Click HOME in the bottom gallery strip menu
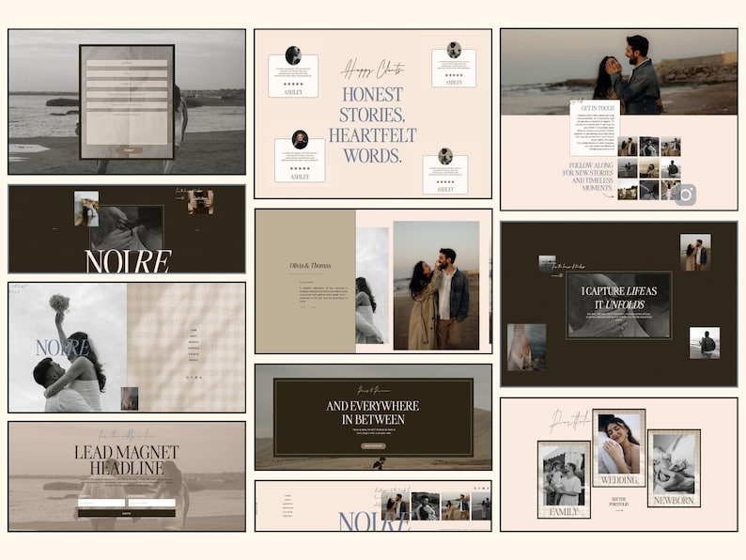The width and height of the screenshot is (746, 560). 288,496
